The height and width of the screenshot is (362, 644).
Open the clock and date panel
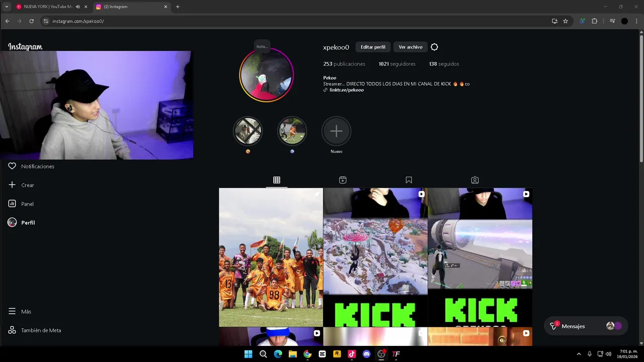pos(628,354)
